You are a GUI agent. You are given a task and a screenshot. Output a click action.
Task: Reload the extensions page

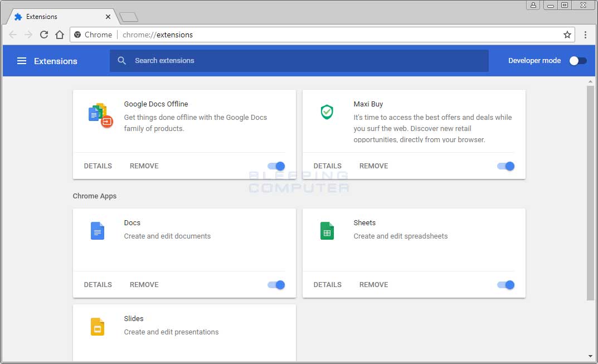pos(44,35)
